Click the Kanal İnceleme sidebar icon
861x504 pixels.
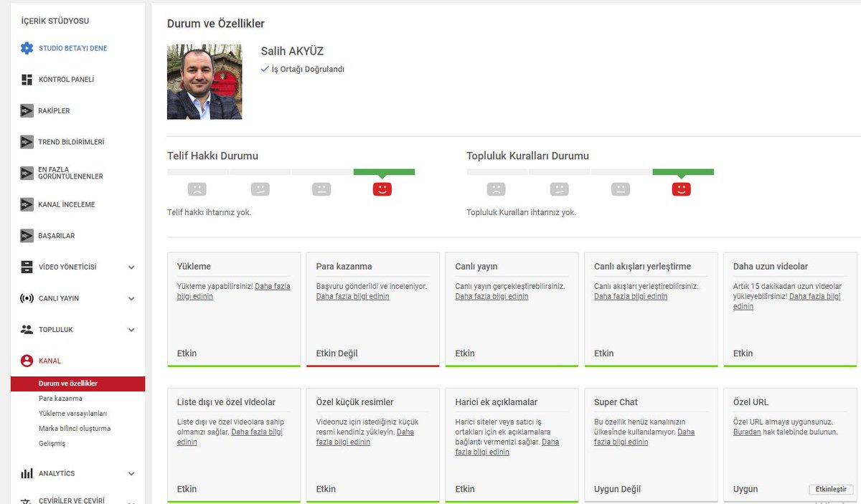point(27,204)
